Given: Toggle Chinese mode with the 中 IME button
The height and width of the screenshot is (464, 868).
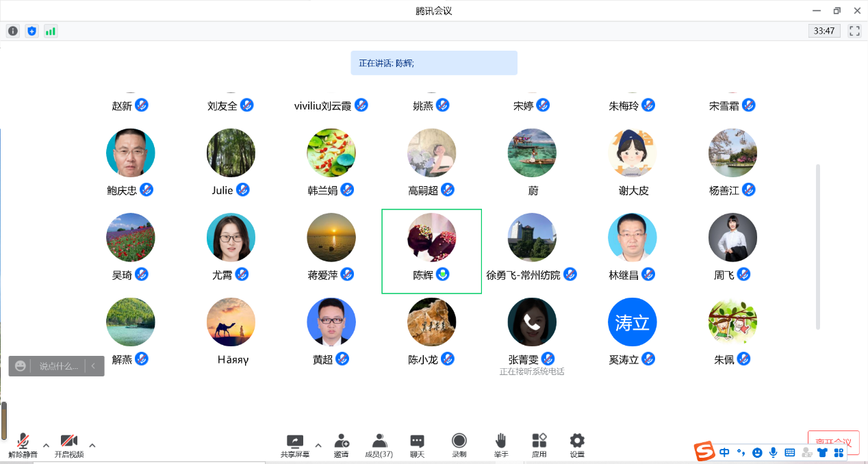Looking at the screenshot, I should [x=724, y=452].
